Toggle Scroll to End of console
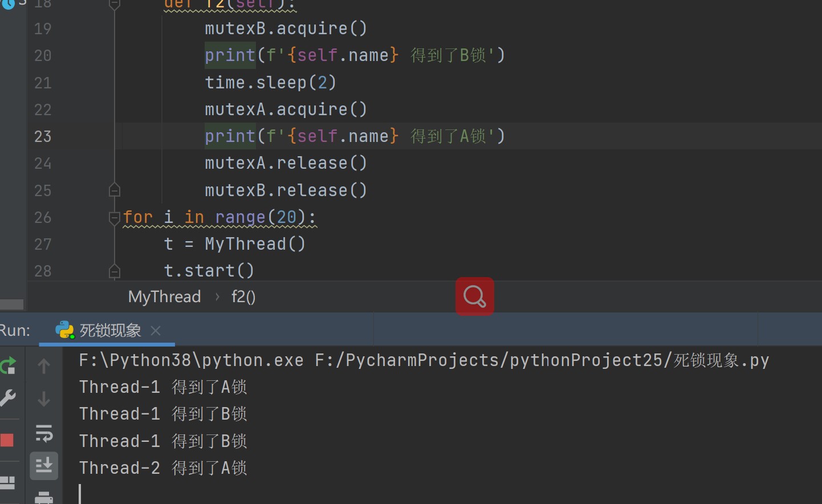 pos(44,466)
